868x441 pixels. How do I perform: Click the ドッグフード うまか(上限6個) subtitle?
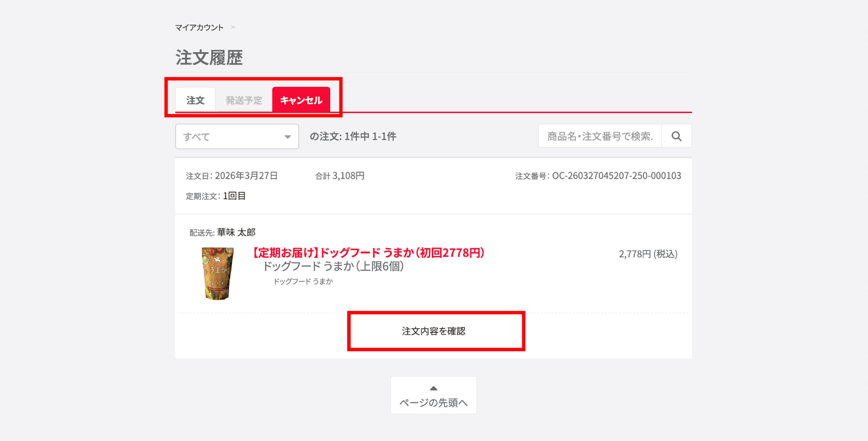(x=333, y=266)
